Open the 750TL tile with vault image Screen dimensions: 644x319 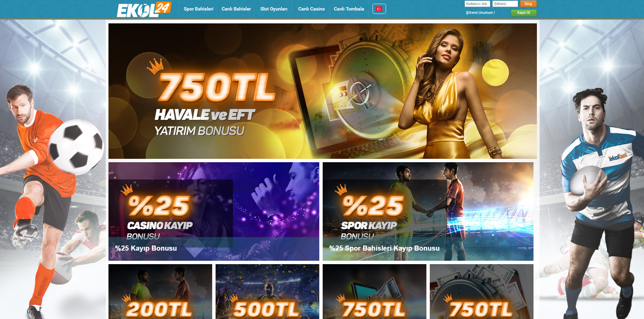point(481,292)
